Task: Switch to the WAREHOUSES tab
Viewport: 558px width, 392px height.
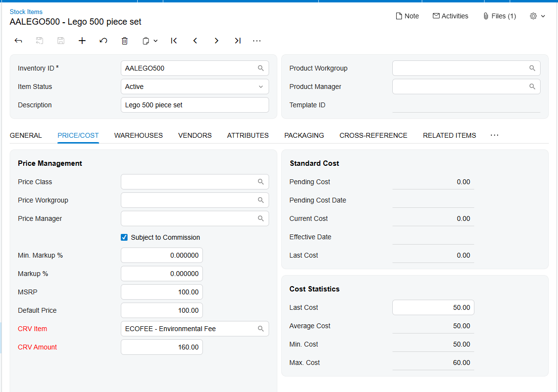Action: pos(139,135)
